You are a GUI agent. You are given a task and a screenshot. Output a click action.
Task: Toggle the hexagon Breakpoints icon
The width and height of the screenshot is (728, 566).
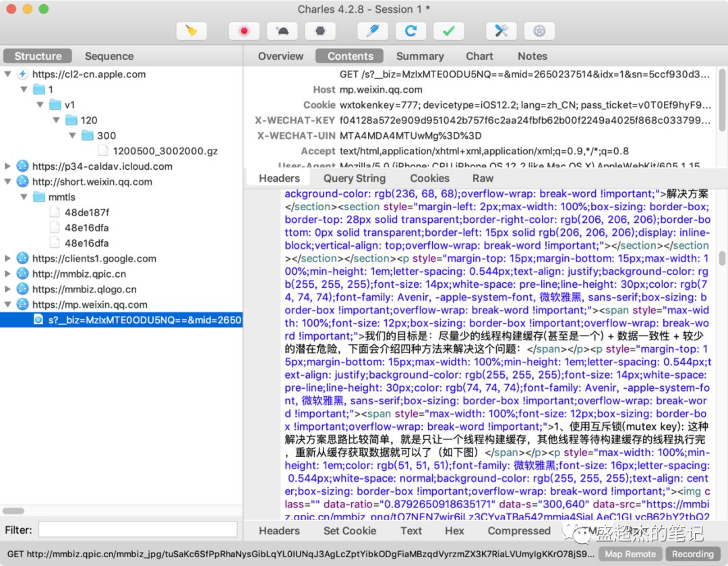pyautogui.click(x=320, y=31)
